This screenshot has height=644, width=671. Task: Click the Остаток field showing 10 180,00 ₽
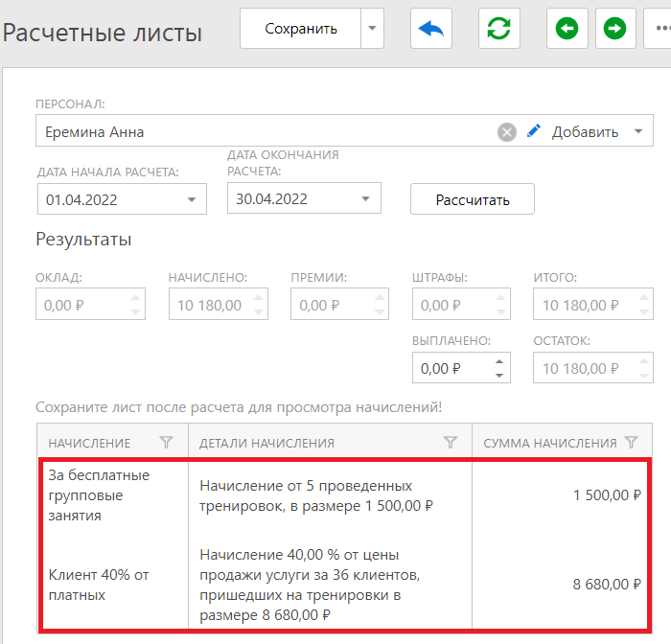(593, 368)
